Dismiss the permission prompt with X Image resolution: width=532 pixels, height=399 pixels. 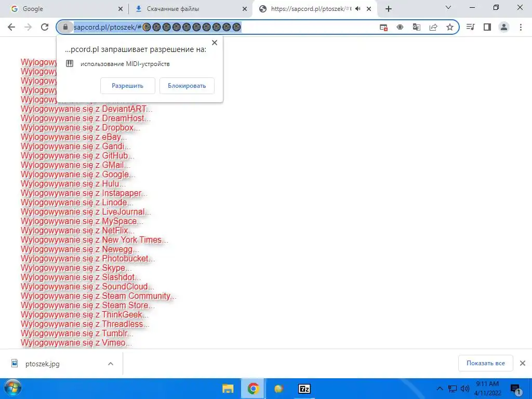pyautogui.click(x=215, y=43)
